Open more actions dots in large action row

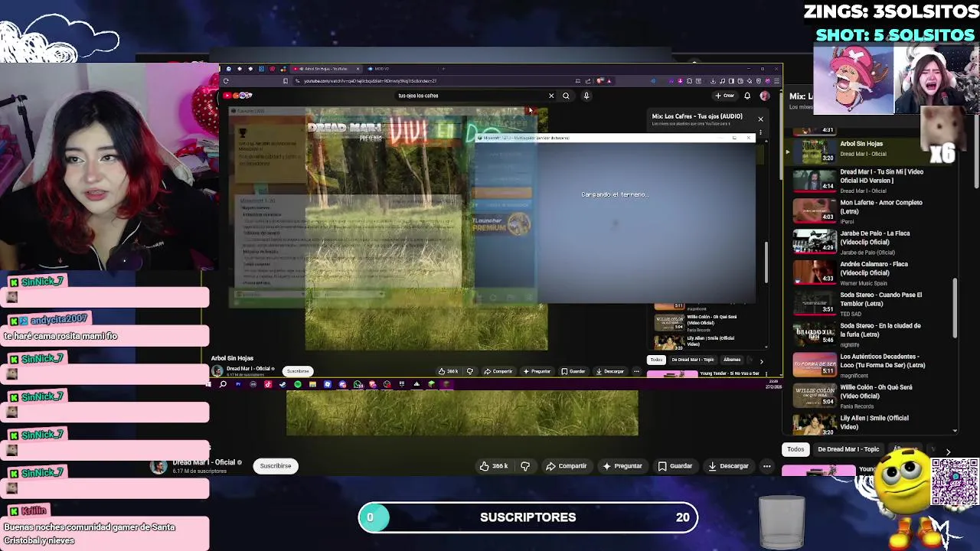pos(766,466)
